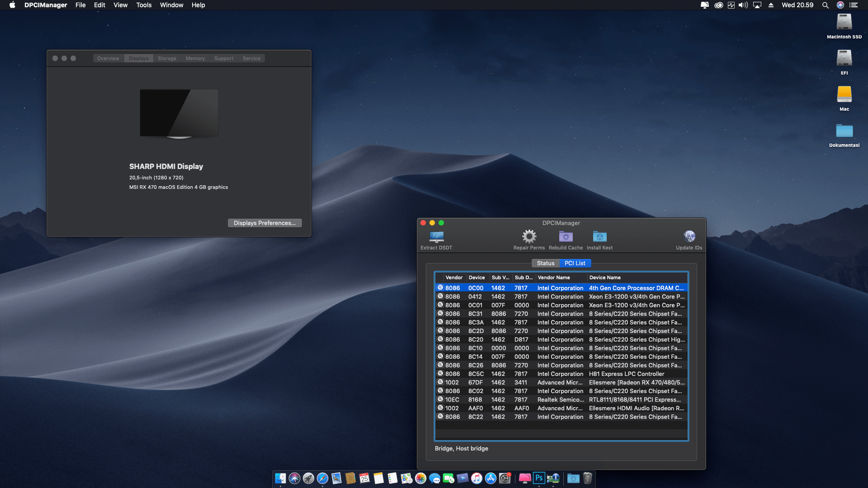The width and height of the screenshot is (868, 488).
Task: Launch iTunes from the Dock
Action: (477, 478)
